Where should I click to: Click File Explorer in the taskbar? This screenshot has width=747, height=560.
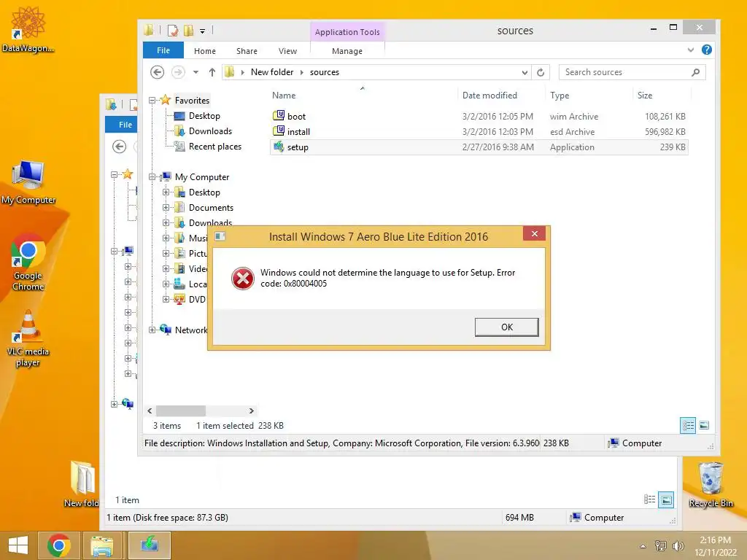point(102,545)
